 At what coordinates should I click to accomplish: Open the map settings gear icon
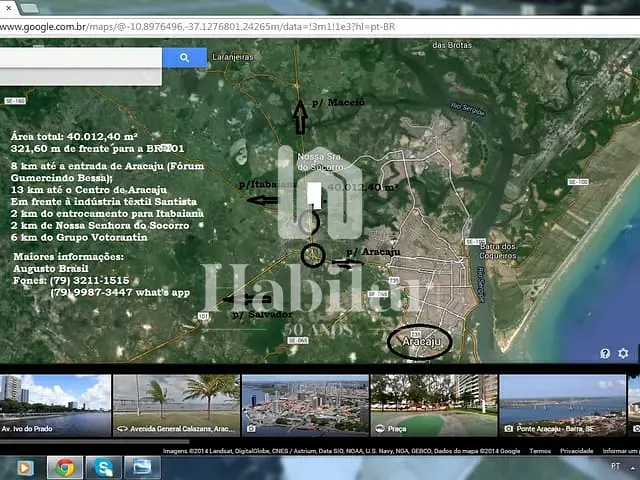point(623,353)
